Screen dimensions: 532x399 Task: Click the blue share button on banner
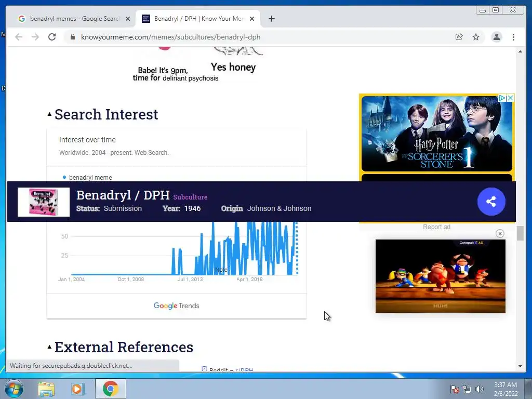[491, 202]
